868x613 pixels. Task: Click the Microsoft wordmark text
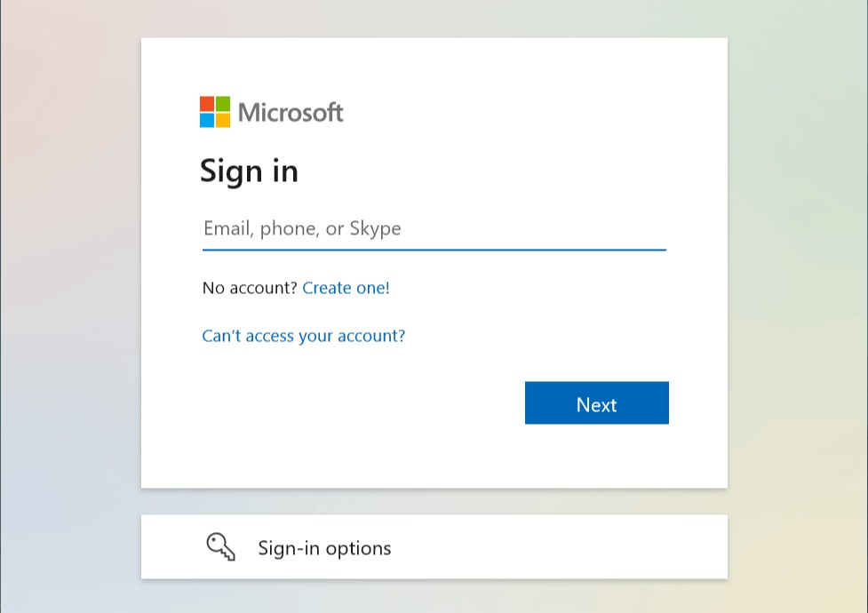pos(291,113)
